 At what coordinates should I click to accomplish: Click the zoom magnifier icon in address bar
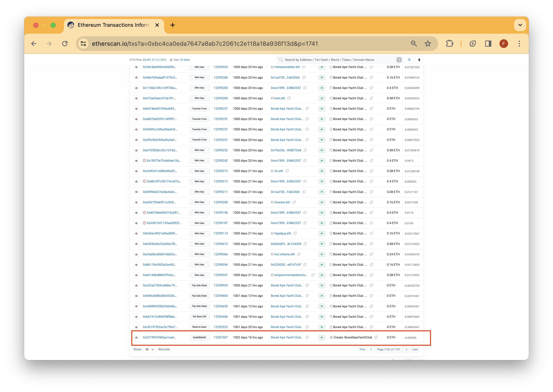414,44
